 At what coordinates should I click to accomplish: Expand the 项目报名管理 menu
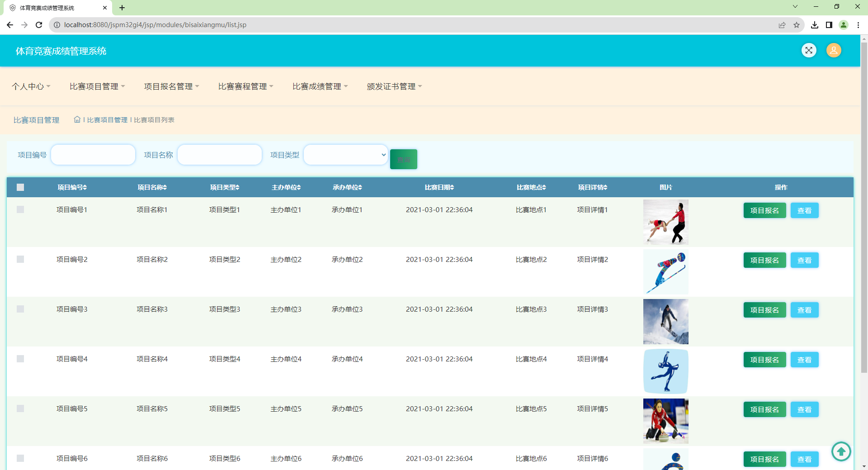[171, 86]
